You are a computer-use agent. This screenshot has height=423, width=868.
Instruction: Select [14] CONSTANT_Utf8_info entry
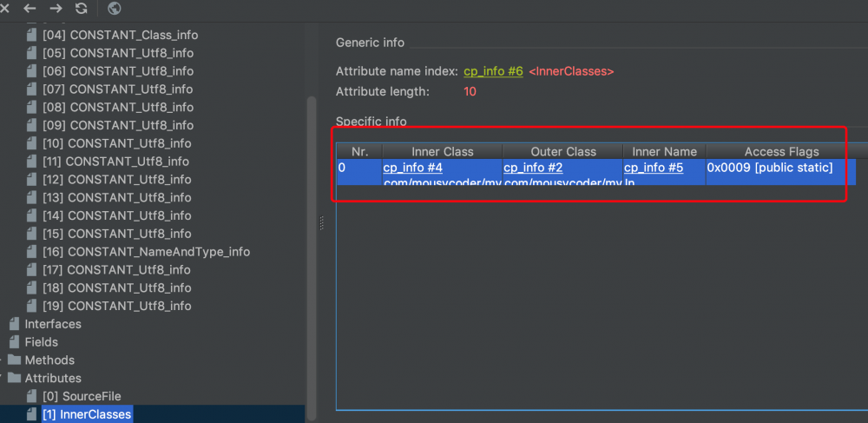117,215
